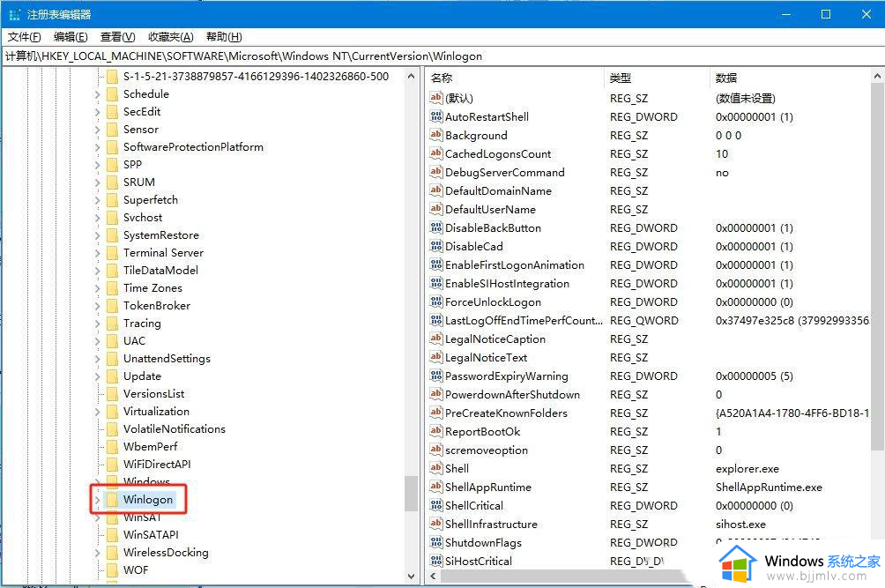Select the WinSATAPI tree item

click(151, 534)
